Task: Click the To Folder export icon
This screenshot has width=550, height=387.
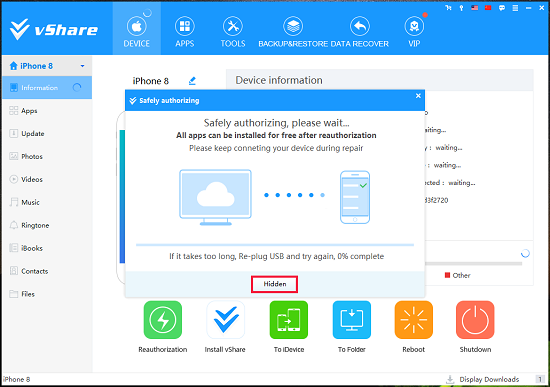Action: tap(351, 320)
